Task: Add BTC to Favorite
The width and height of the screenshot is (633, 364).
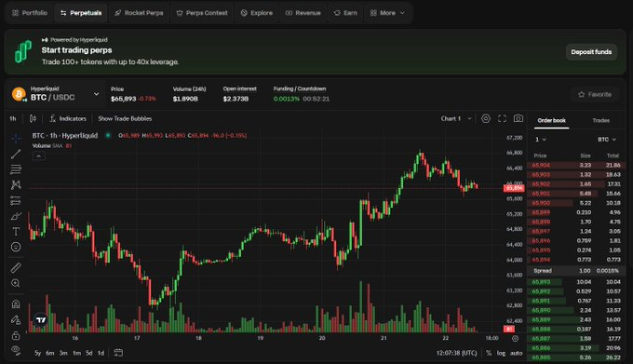Action: point(595,94)
